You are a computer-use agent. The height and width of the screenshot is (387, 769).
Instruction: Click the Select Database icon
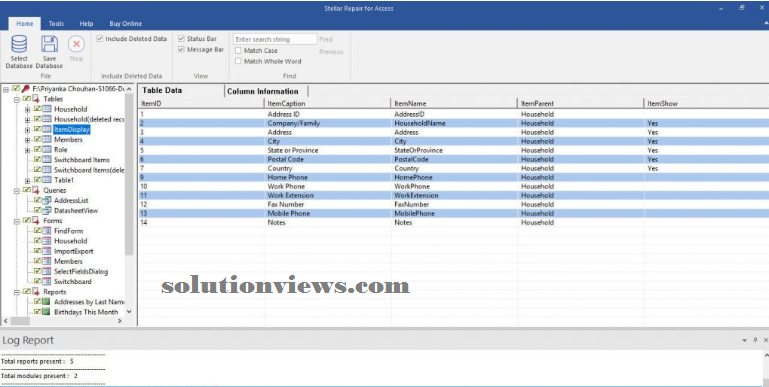(x=19, y=44)
